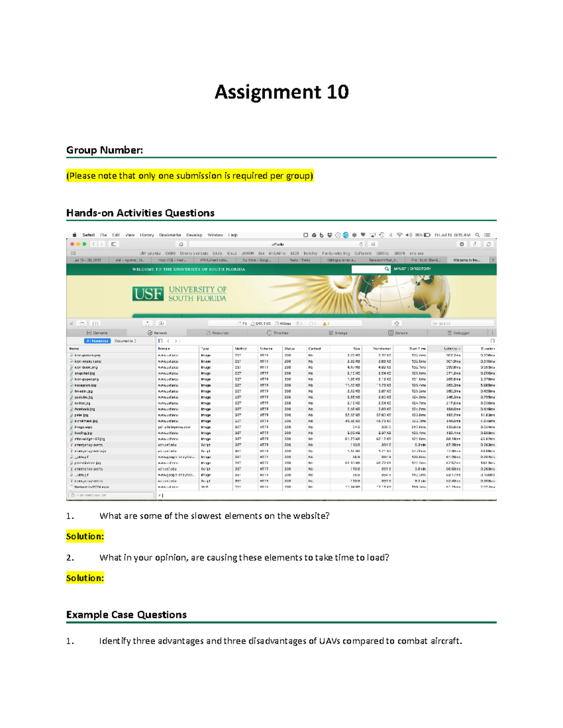Click the Home icon in Safari's toolbar
The width and height of the screenshot is (563, 728).
pos(181,244)
